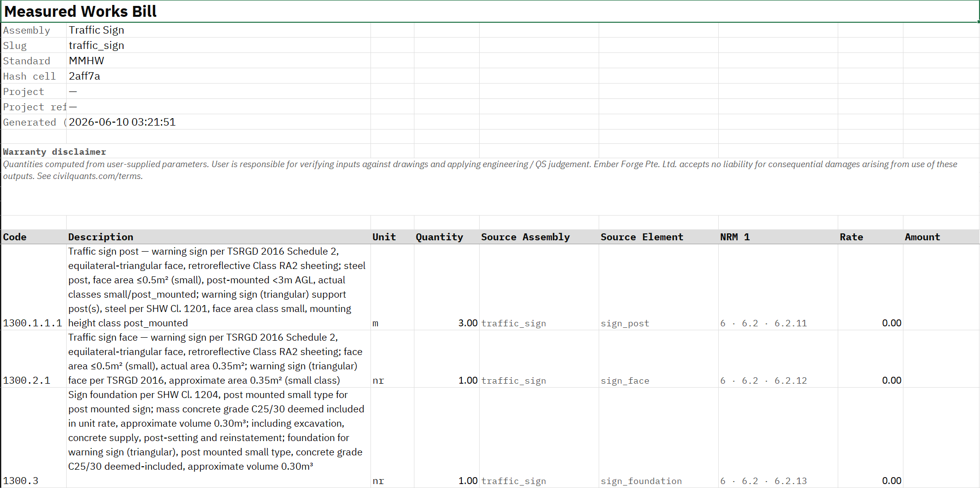Click the Traffic Sign assembly value cell
The image size is (980, 488).
(x=218, y=30)
